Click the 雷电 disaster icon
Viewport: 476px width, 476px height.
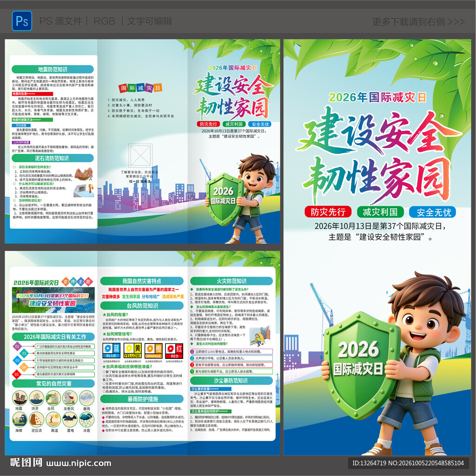[x=70, y=420]
